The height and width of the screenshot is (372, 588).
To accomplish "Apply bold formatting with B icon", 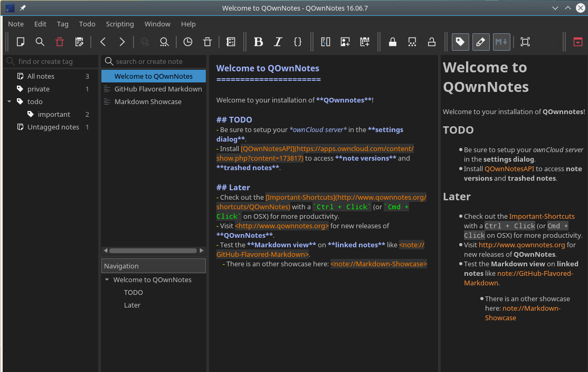I will click(x=259, y=42).
